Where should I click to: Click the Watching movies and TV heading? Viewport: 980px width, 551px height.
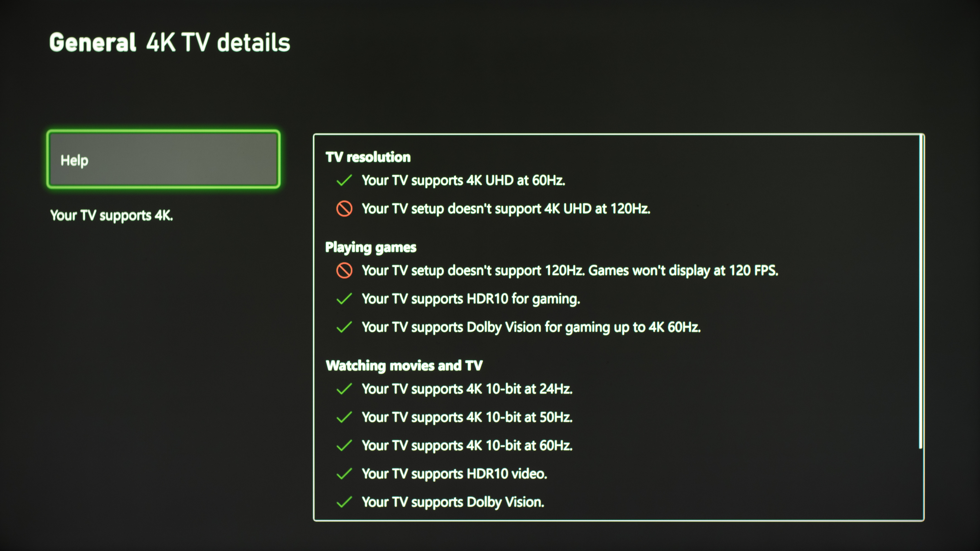pos(404,366)
